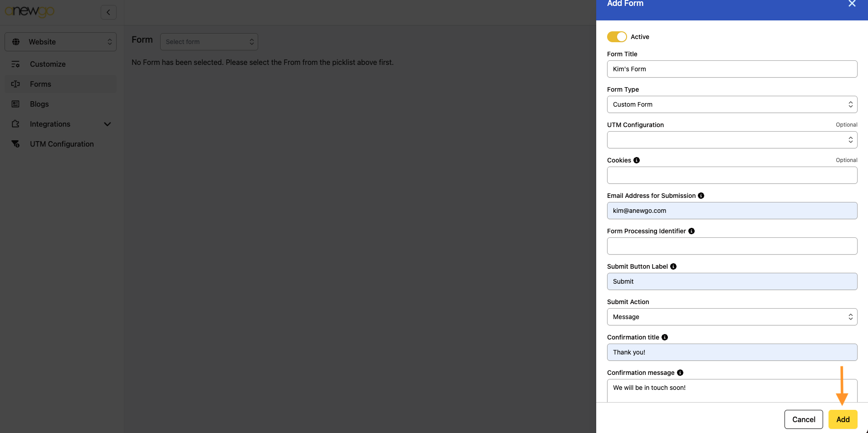The width and height of the screenshot is (868, 433).
Task: Close the Add Form panel
Action: (852, 4)
